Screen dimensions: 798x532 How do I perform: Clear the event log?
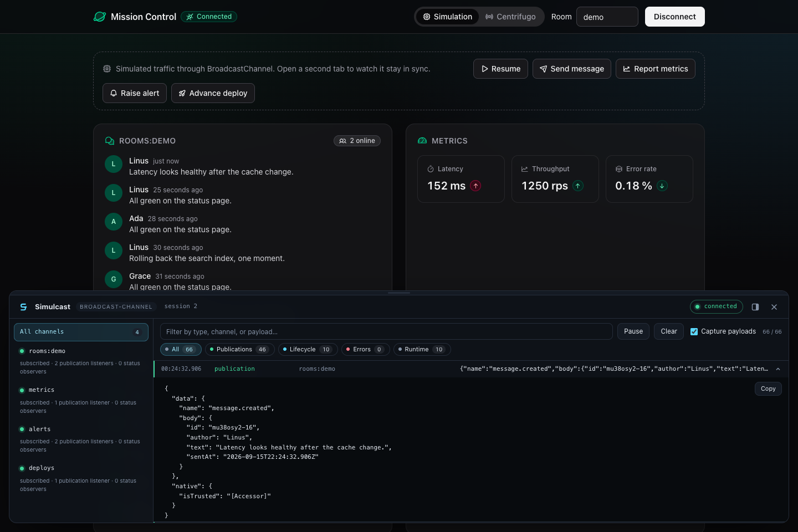pos(669,331)
